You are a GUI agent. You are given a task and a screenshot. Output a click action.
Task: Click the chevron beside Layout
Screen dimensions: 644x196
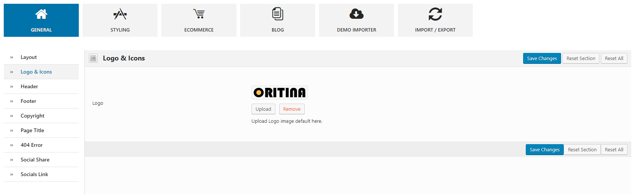click(12, 57)
